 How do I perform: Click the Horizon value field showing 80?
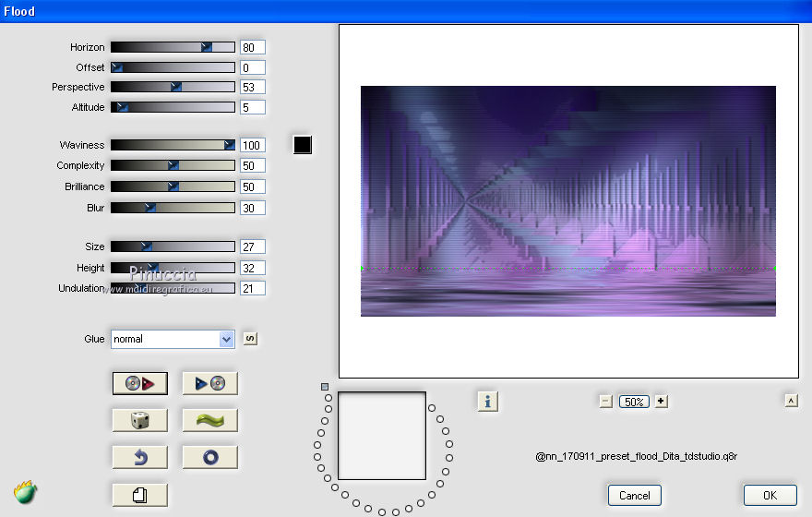pyautogui.click(x=253, y=47)
